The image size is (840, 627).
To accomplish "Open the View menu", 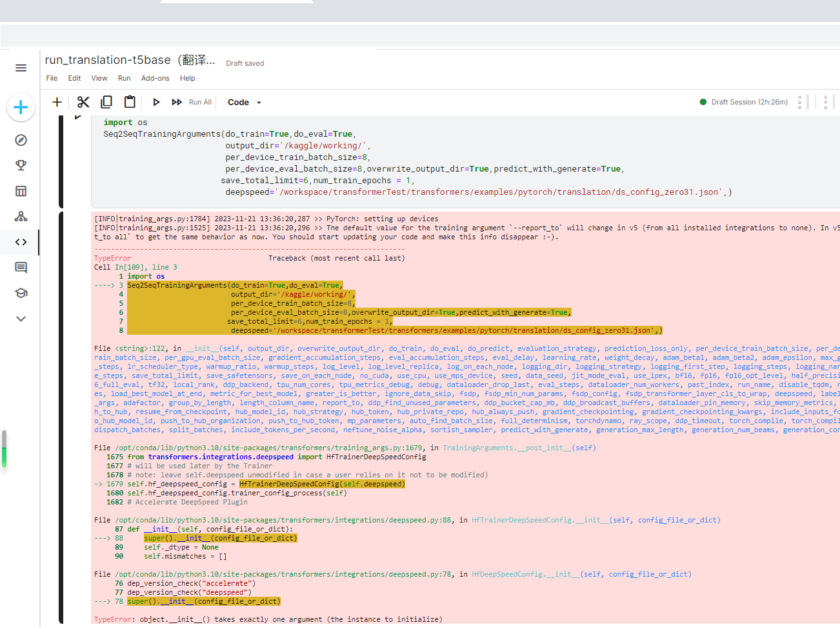I will point(99,78).
